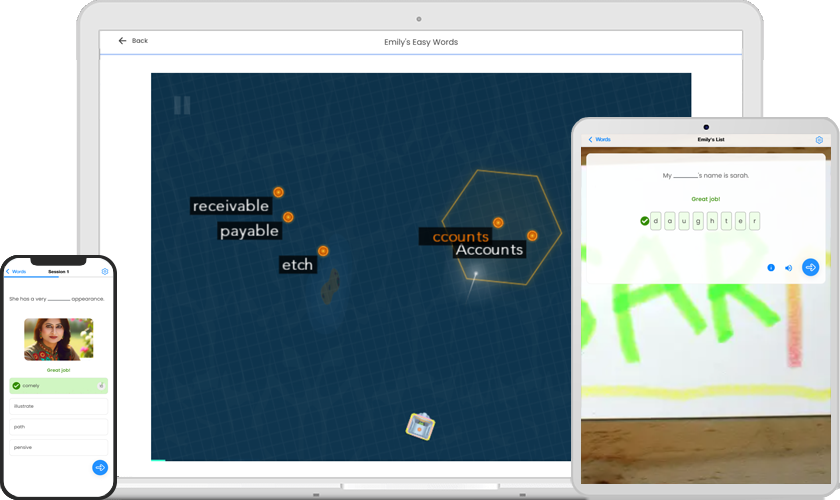Choose the 'path' answer option
This screenshot has height=500, width=840.
[x=58, y=427]
